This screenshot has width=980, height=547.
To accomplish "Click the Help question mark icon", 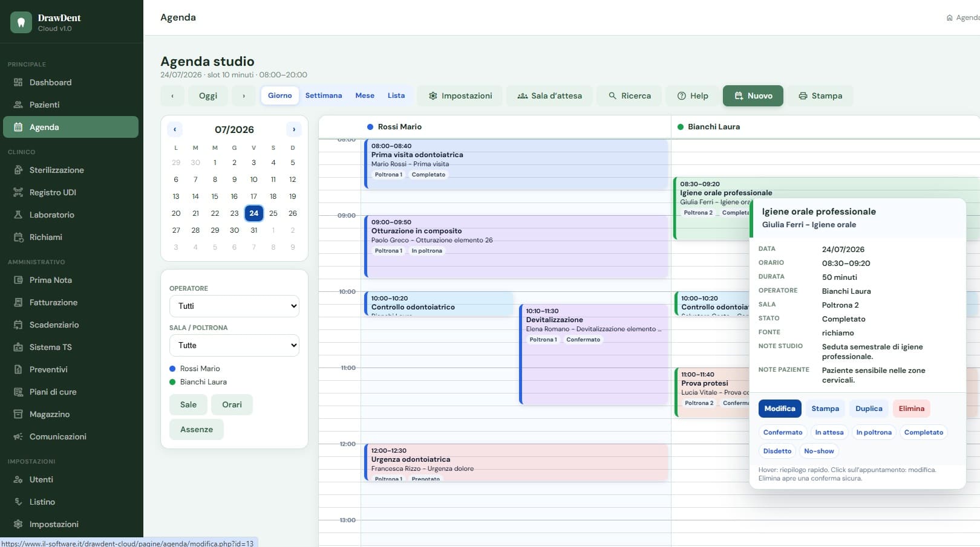I will coord(682,95).
